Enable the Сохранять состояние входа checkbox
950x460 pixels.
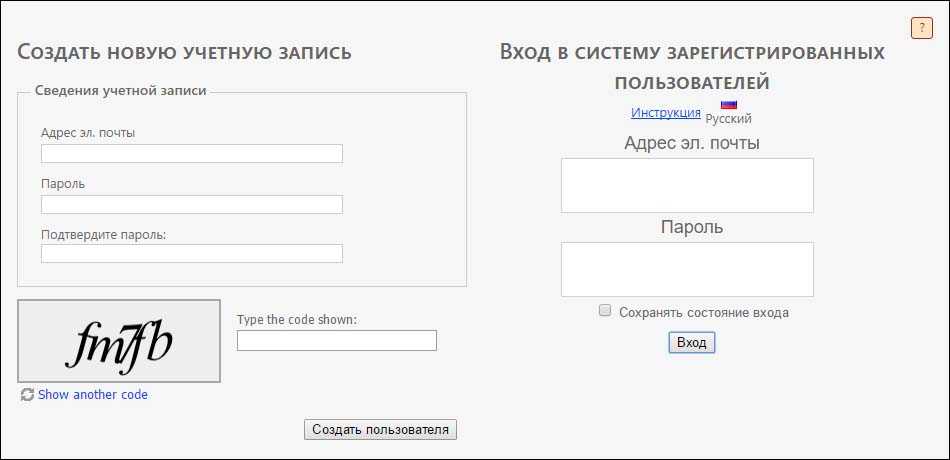point(604,311)
